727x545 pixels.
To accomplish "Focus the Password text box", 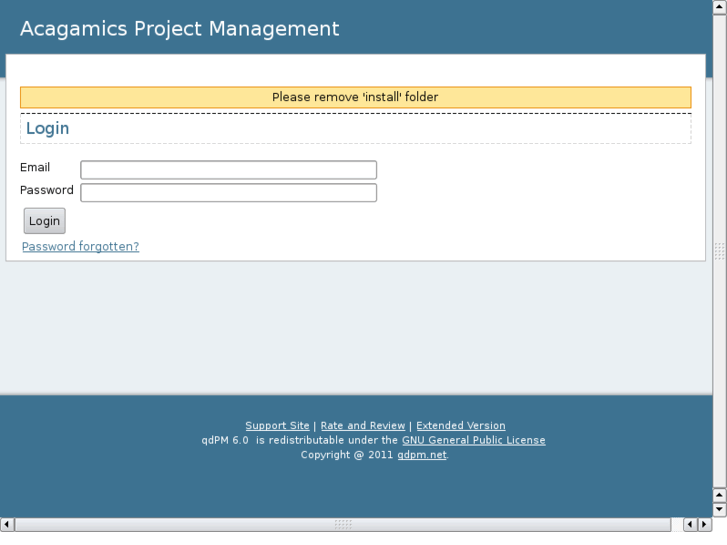I will 228,193.
